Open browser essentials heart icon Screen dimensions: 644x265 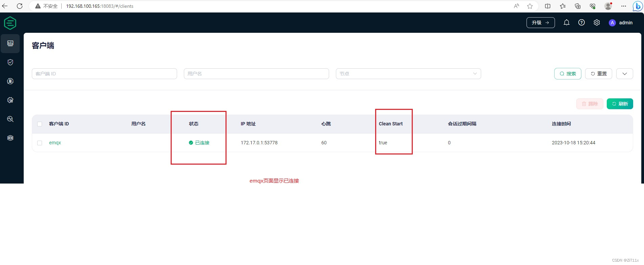click(593, 6)
